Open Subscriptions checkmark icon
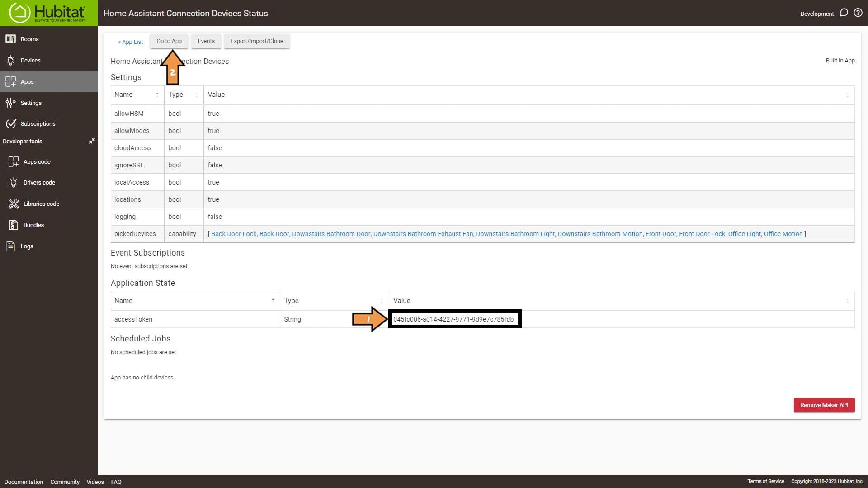The image size is (868, 488). point(10,123)
